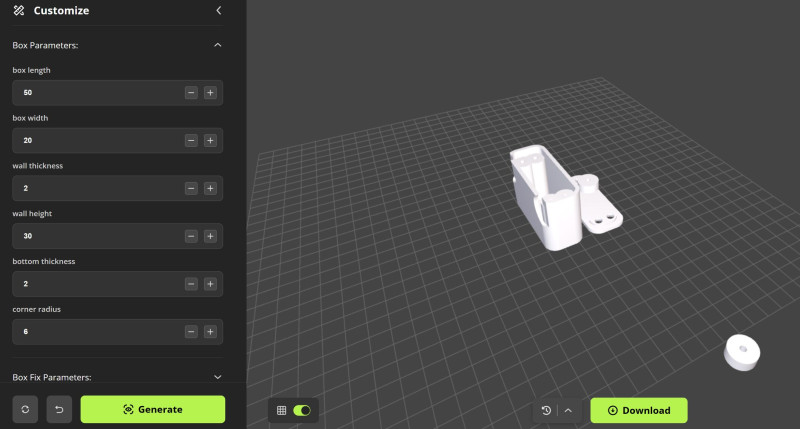
Task: Click the 'box length' label
Action: pos(32,70)
